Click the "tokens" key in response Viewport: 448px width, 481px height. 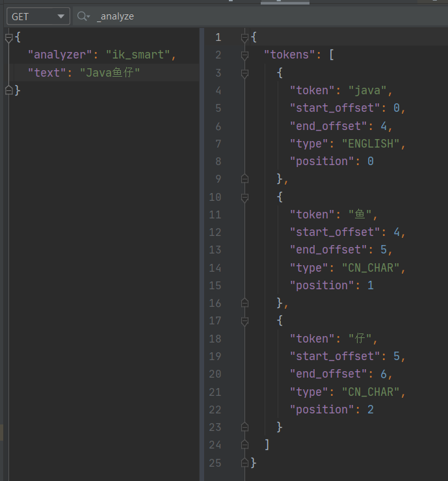pyautogui.click(x=289, y=55)
